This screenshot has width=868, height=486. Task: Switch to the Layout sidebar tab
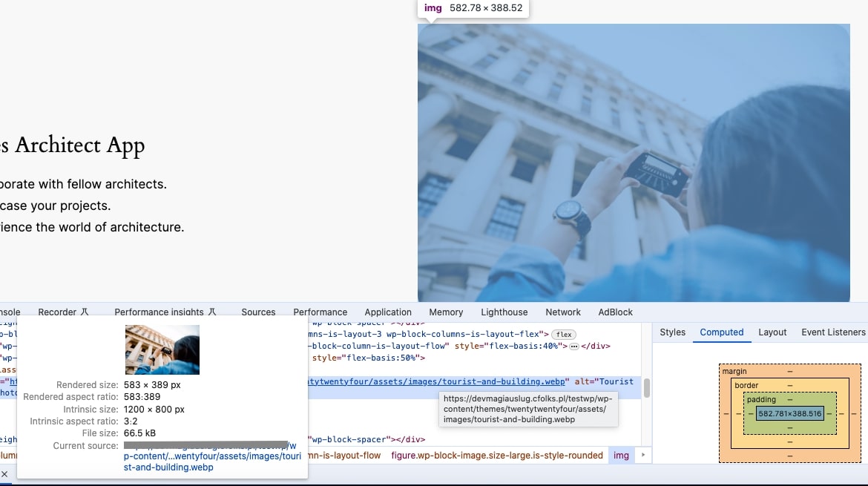(772, 332)
